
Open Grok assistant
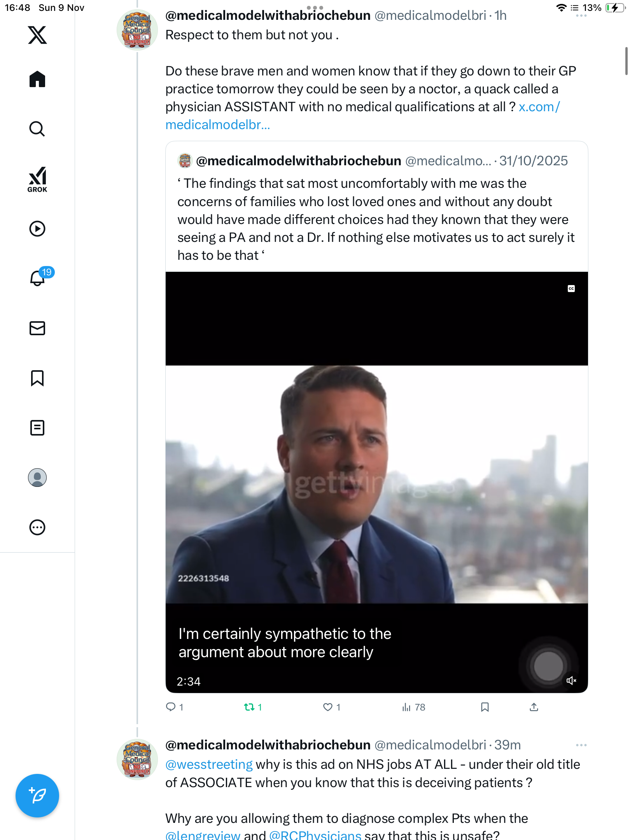(37, 179)
